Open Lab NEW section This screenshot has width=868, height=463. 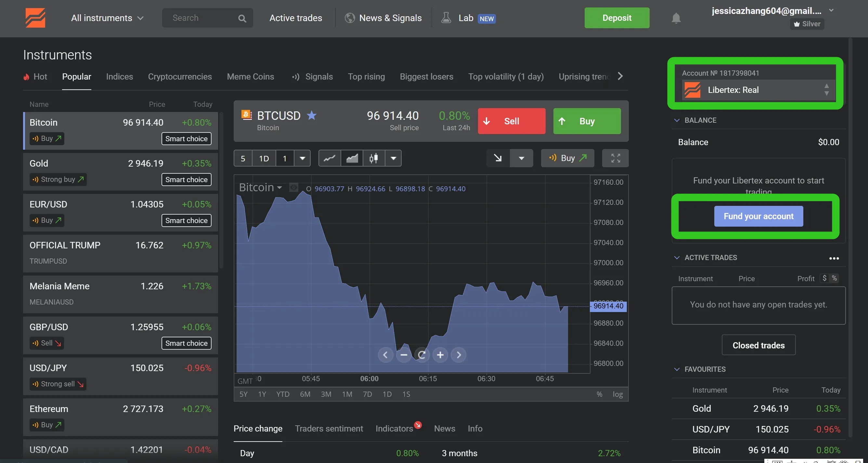pos(468,18)
